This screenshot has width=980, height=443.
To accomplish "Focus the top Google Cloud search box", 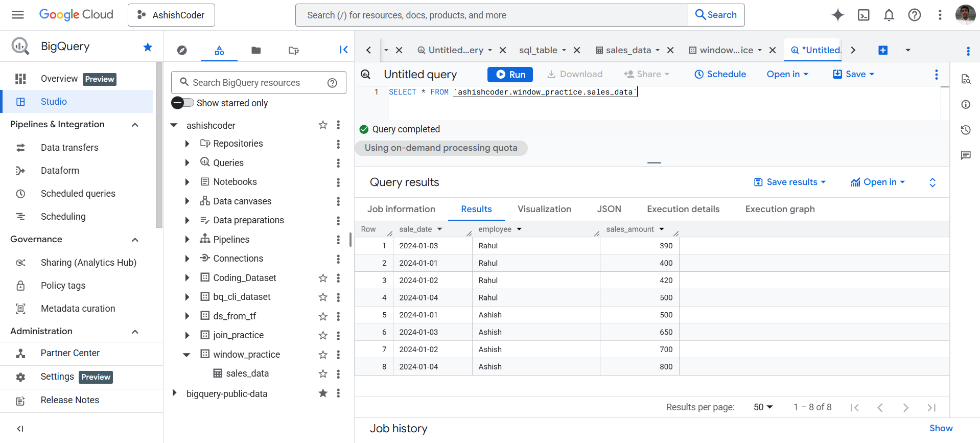I will [492, 15].
